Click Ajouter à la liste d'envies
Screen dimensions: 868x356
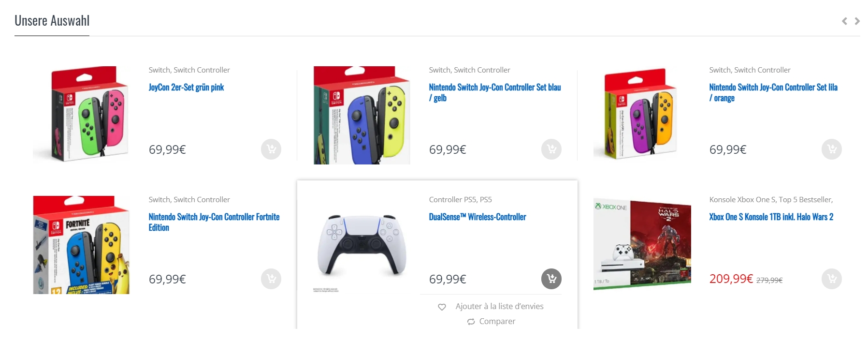point(499,306)
